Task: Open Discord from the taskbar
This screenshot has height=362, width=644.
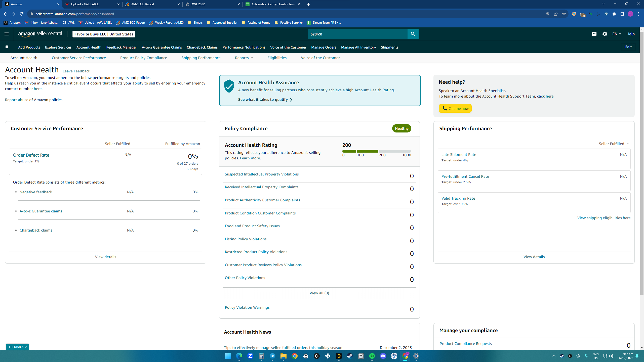Action: click(x=383, y=356)
